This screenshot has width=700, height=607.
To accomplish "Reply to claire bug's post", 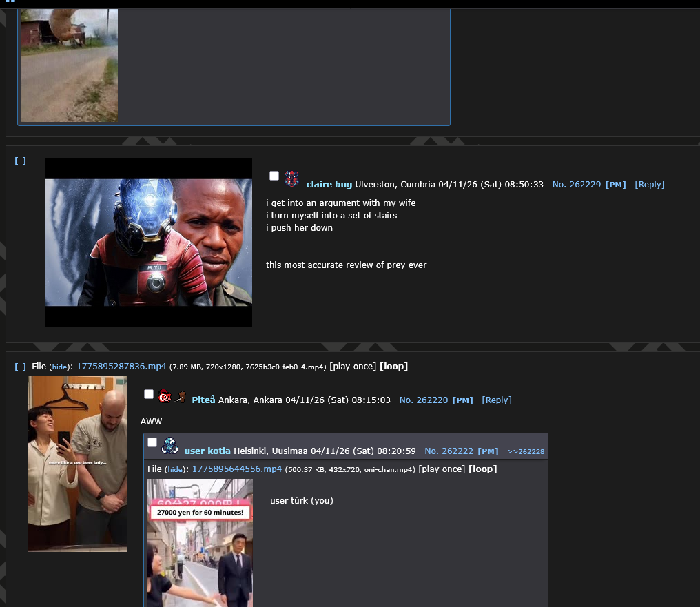I will coord(649,185).
